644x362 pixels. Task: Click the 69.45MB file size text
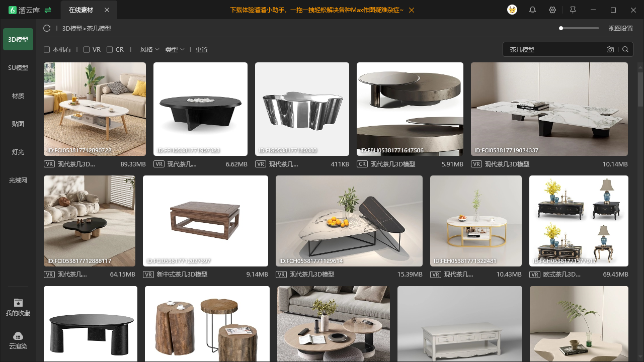(615, 275)
